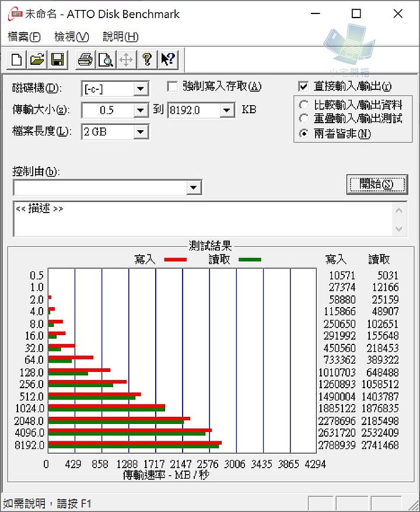The image size is (420, 512).
Task: Select the 重疊輸入/輸出測試 radio button
Action: (x=304, y=118)
